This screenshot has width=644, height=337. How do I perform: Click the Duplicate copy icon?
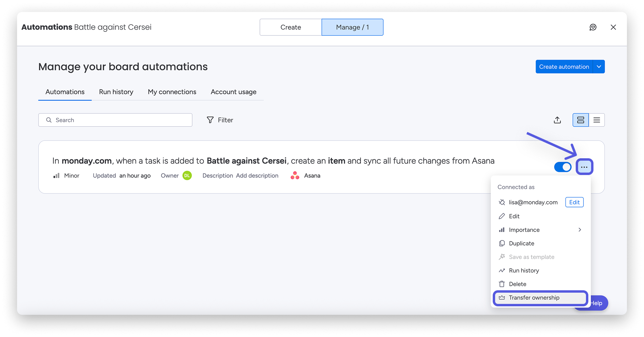coord(502,243)
